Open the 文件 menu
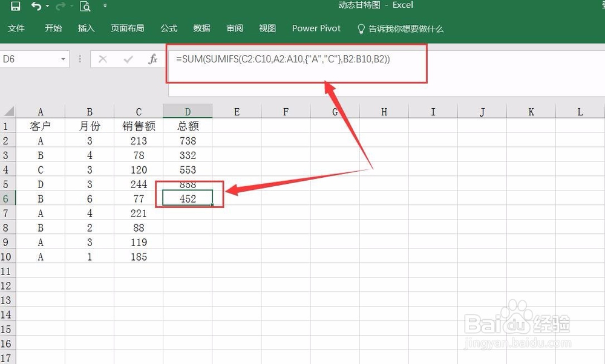This screenshot has width=605, height=364. 16,28
